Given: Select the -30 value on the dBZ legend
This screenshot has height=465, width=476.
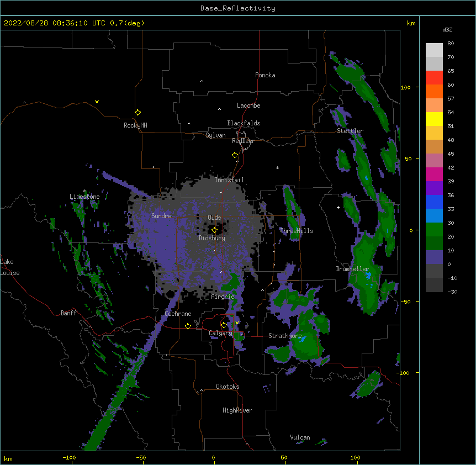Looking at the screenshot, I should click(452, 292).
